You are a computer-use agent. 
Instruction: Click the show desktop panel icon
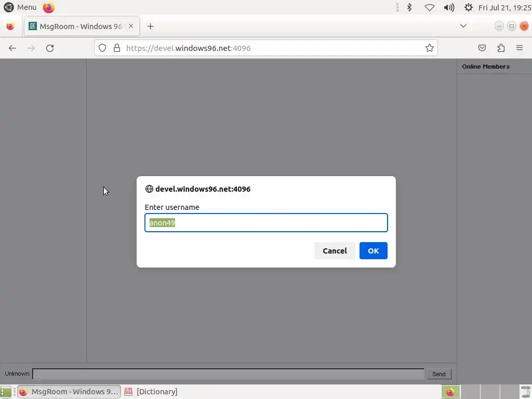click(6, 392)
